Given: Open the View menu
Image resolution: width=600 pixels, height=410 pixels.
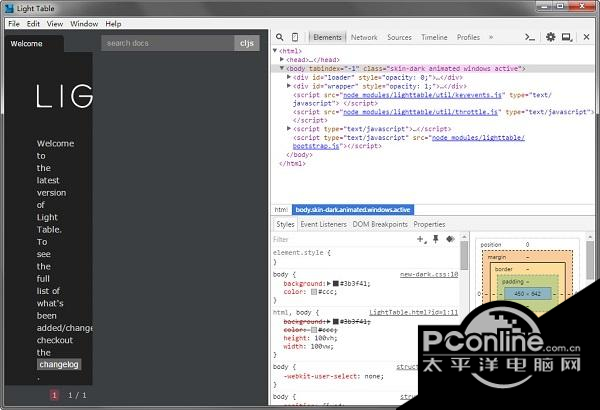Looking at the screenshot, I should 55,24.
